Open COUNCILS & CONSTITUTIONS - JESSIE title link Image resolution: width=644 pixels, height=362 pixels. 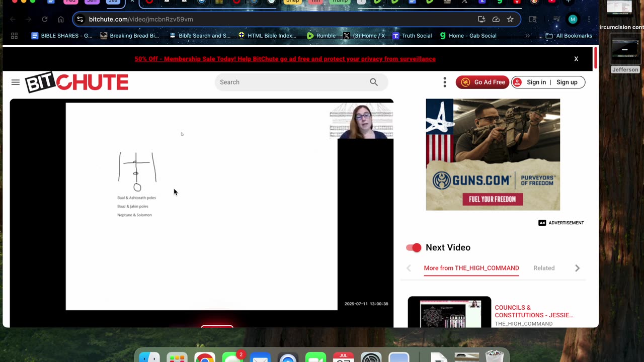534,311
